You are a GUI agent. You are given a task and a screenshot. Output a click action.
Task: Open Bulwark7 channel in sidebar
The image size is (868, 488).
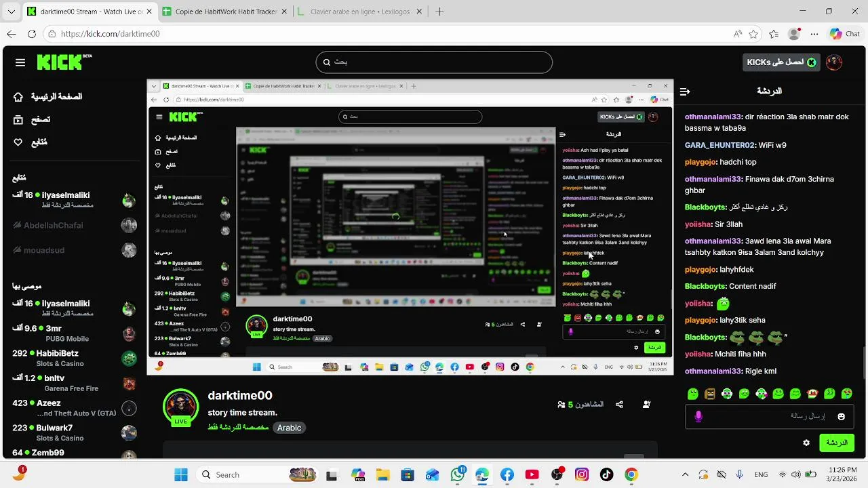click(75, 432)
